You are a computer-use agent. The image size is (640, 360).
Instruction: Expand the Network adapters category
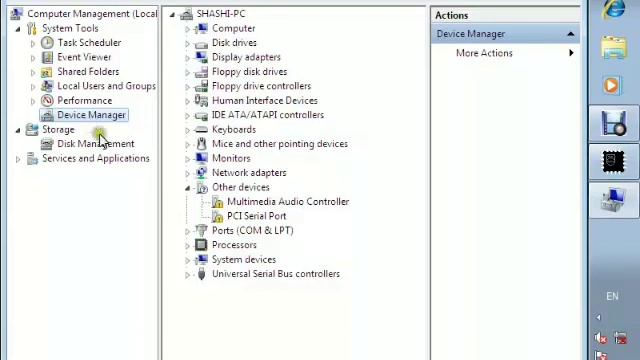(x=187, y=173)
